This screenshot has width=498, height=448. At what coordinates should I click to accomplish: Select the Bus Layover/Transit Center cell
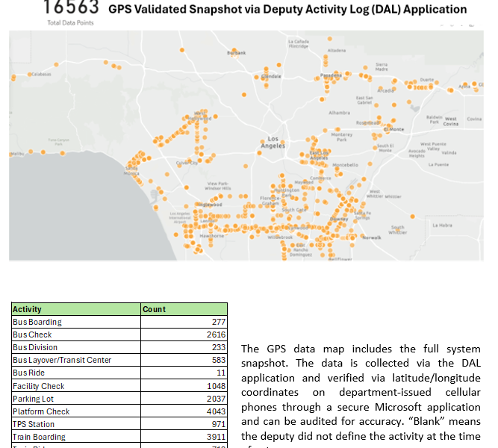pyautogui.click(x=75, y=360)
